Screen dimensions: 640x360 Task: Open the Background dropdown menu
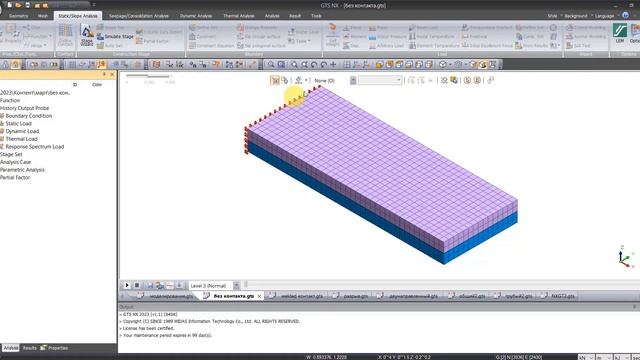tap(578, 16)
